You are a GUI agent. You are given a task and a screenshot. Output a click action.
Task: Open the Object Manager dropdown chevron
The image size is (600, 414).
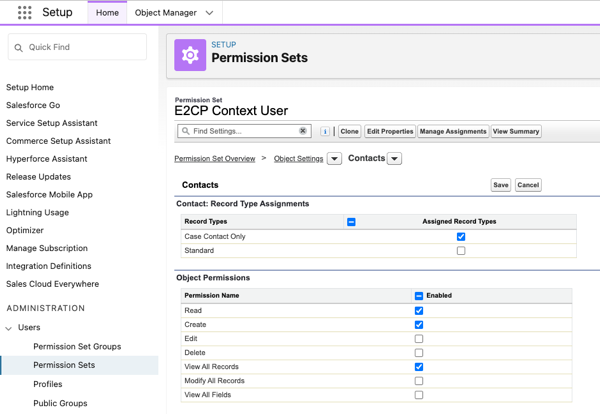tap(209, 13)
